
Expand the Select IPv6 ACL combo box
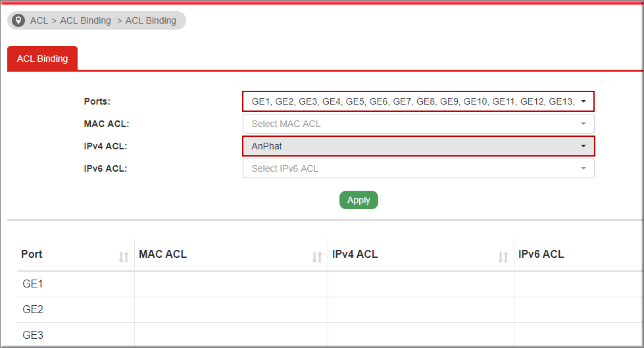pos(418,168)
